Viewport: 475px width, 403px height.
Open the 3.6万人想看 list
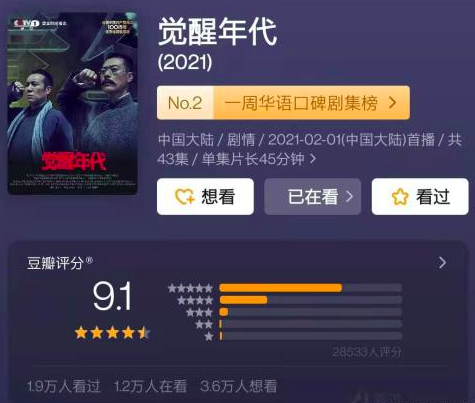[x=239, y=386]
